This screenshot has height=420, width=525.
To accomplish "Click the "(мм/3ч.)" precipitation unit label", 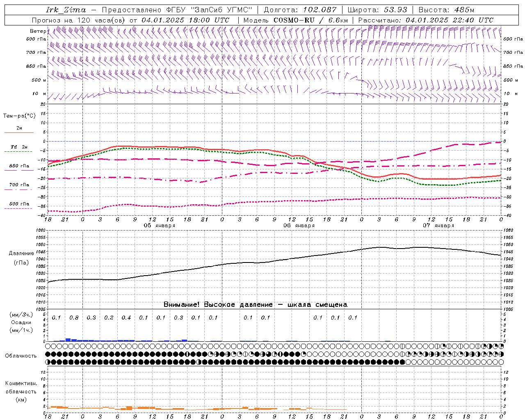I will pos(21,315).
